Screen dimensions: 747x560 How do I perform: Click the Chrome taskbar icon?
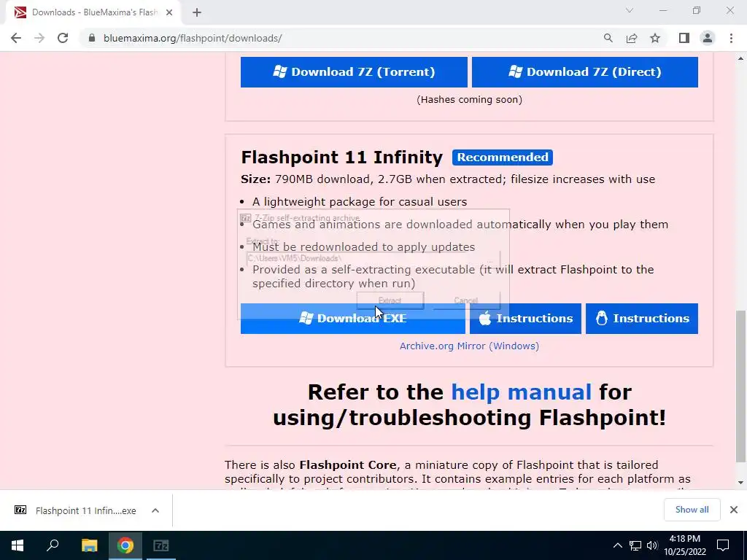[x=125, y=545]
